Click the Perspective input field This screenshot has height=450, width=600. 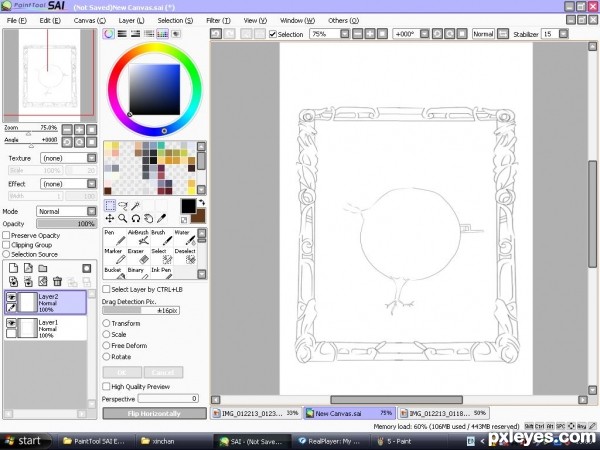click(x=168, y=399)
